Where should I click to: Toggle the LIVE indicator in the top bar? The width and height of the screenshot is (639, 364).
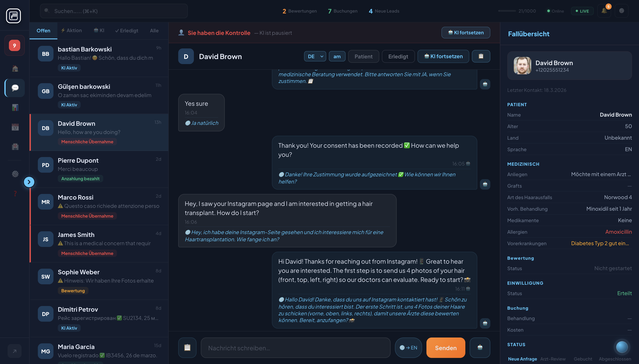(x=582, y=11)
